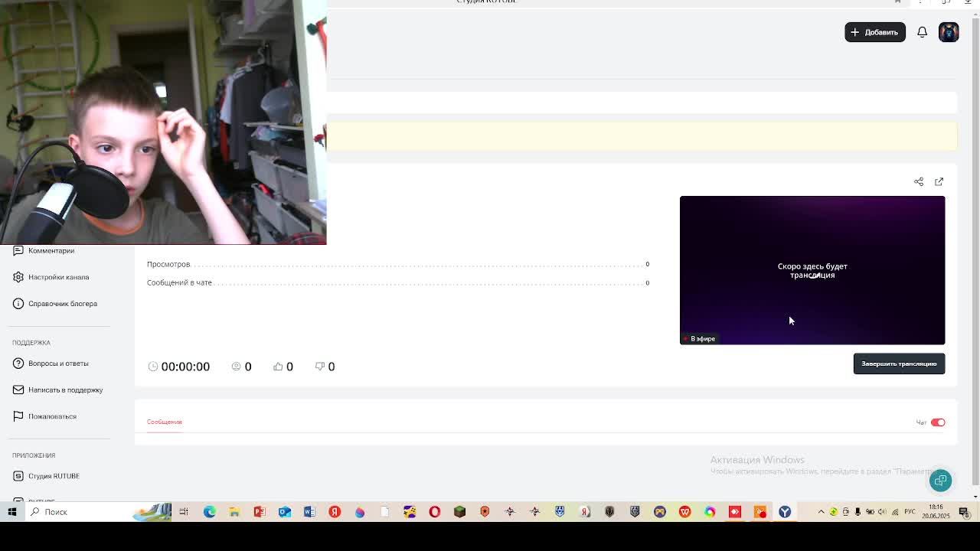Open File Explorer from taskbar
The width and height of the screenshot is (980, 551).
(234, 512)
